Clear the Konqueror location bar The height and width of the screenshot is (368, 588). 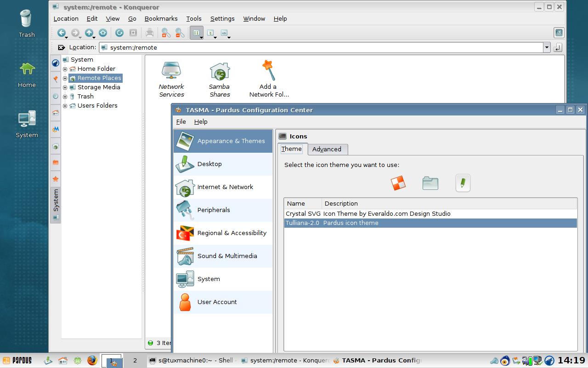61,47
